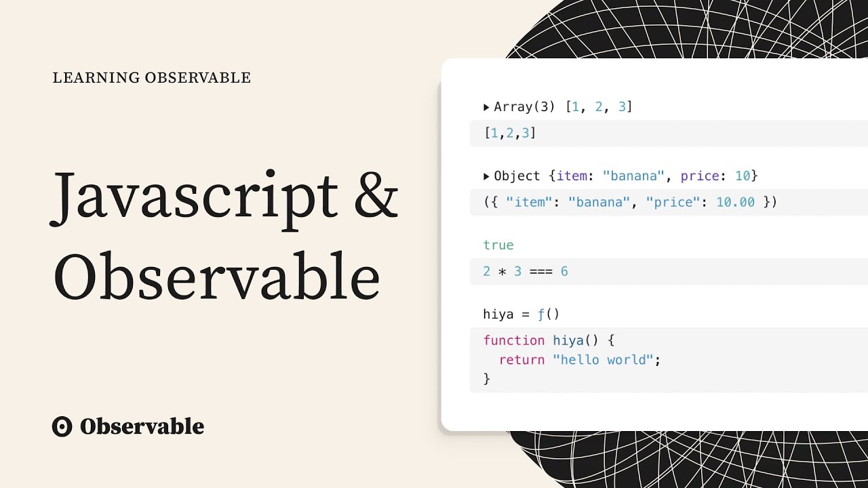This screenshot has height=488, width=868.
Task: Expand the Array(3) output triangle
Action: click(x=486, y=107)
